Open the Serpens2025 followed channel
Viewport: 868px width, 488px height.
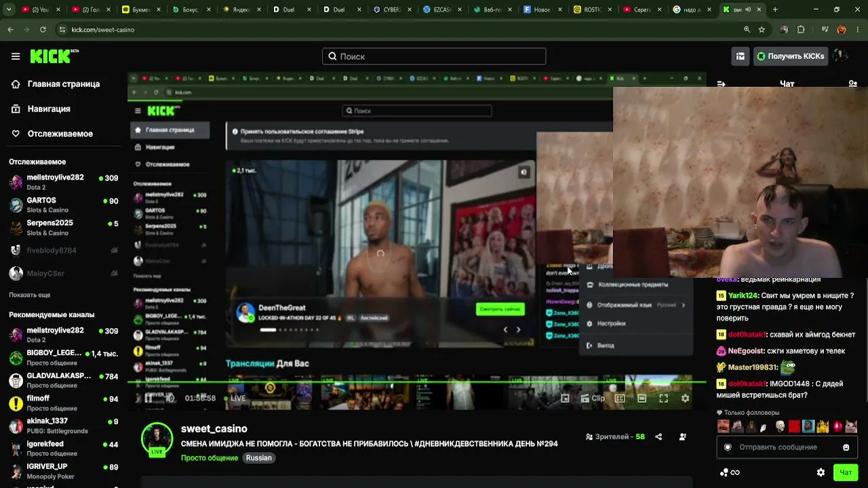[64, 228]
